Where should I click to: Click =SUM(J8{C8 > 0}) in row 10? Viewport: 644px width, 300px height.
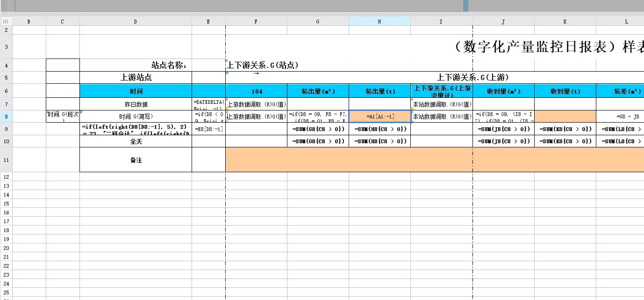coord(503,141)
